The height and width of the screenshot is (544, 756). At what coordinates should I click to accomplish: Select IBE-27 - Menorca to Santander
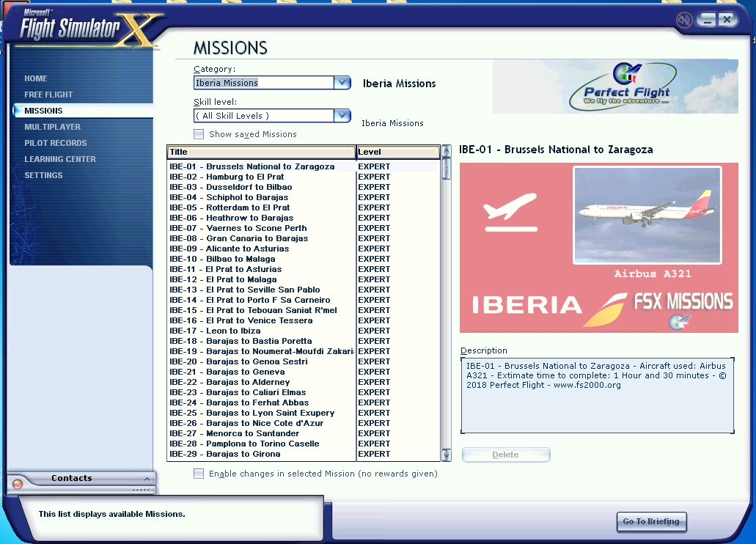[304, 433]
